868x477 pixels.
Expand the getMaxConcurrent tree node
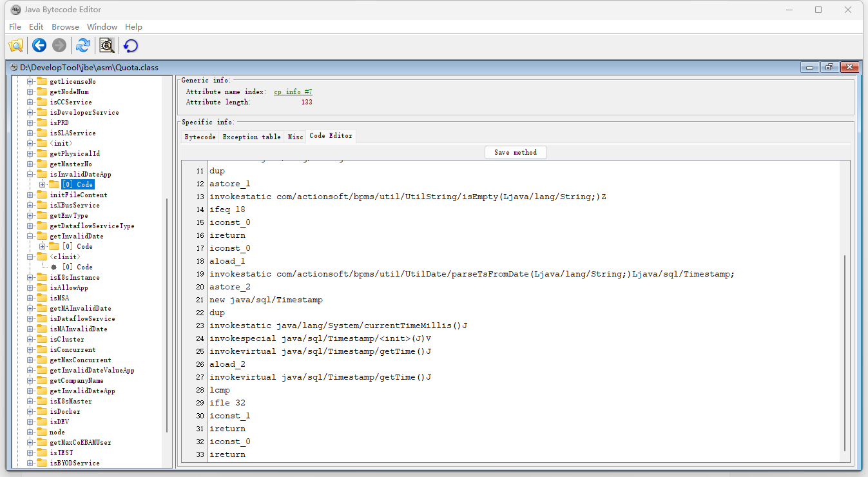coord(30,360)
